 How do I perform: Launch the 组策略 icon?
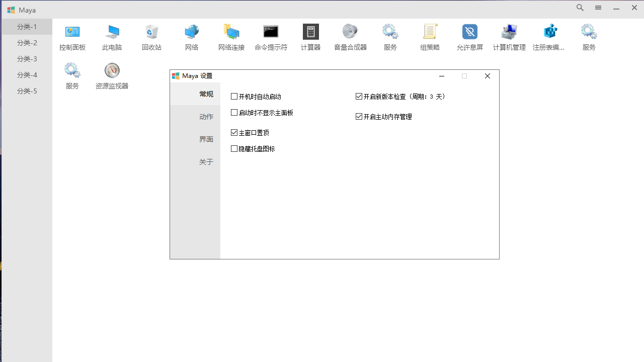tap(430, 37)
